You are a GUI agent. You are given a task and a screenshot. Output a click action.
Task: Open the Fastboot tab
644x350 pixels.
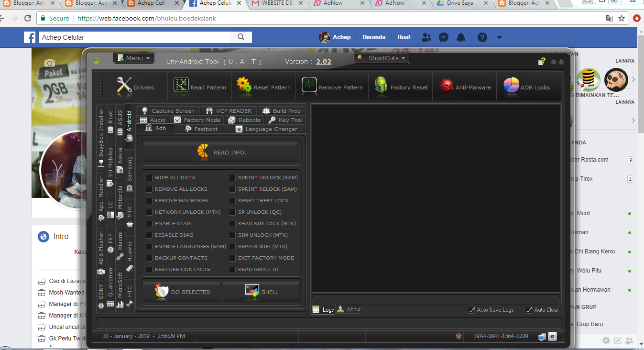(x=201, y=129)
